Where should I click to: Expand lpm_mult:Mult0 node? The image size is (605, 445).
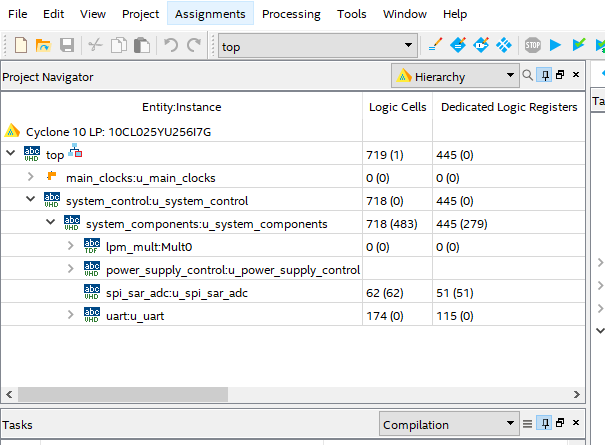coord(71,245)
